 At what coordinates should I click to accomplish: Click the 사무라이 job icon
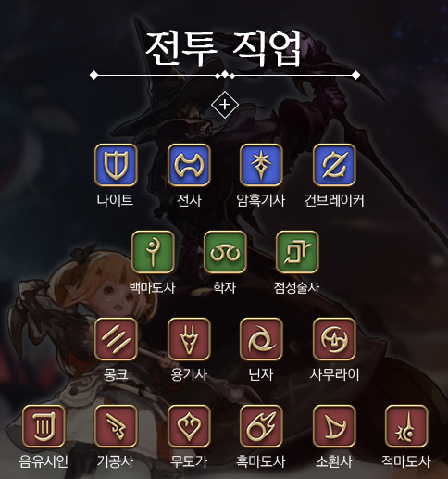click(x=334, y=339)
